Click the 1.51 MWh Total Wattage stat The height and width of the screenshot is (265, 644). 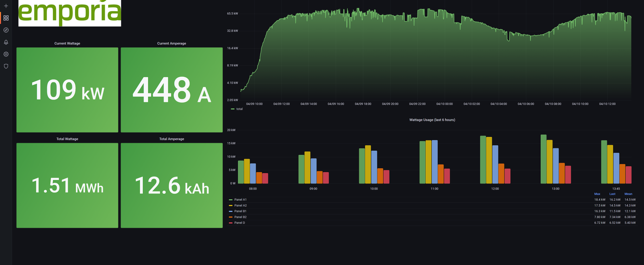(67, 185)
